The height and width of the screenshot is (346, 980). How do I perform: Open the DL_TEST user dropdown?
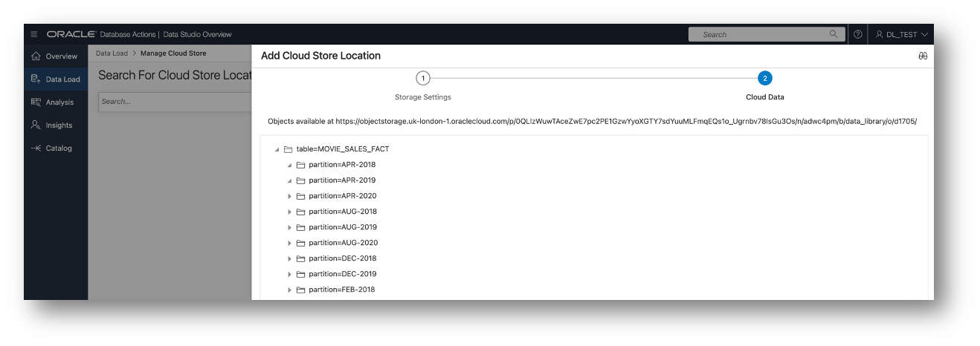click(901, 34)
